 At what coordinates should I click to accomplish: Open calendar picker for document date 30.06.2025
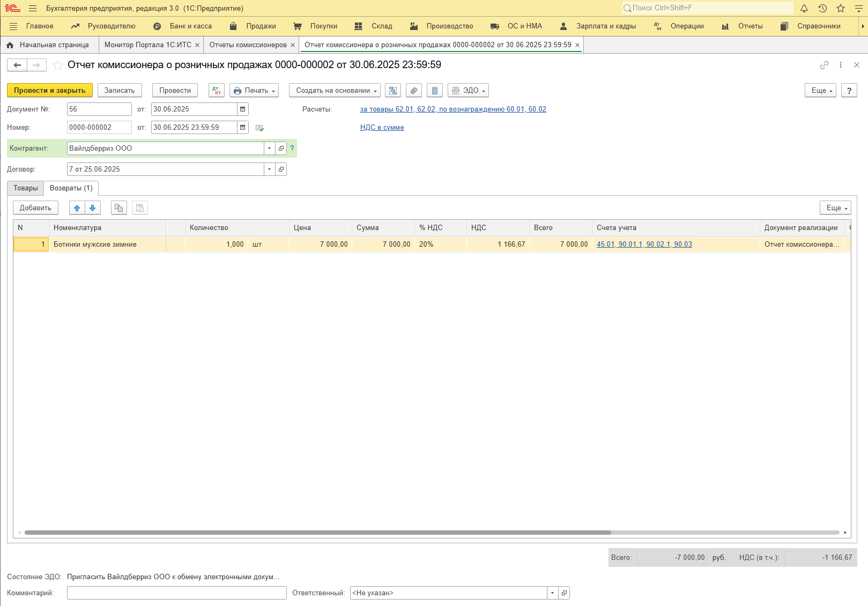pyautogui.click(x=243, y=109)
